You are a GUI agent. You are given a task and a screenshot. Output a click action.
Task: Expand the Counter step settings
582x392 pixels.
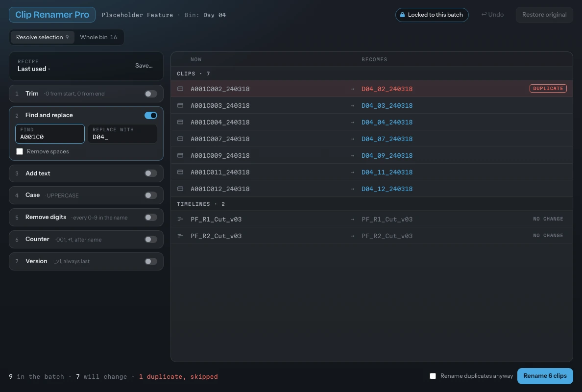point(86,240)
